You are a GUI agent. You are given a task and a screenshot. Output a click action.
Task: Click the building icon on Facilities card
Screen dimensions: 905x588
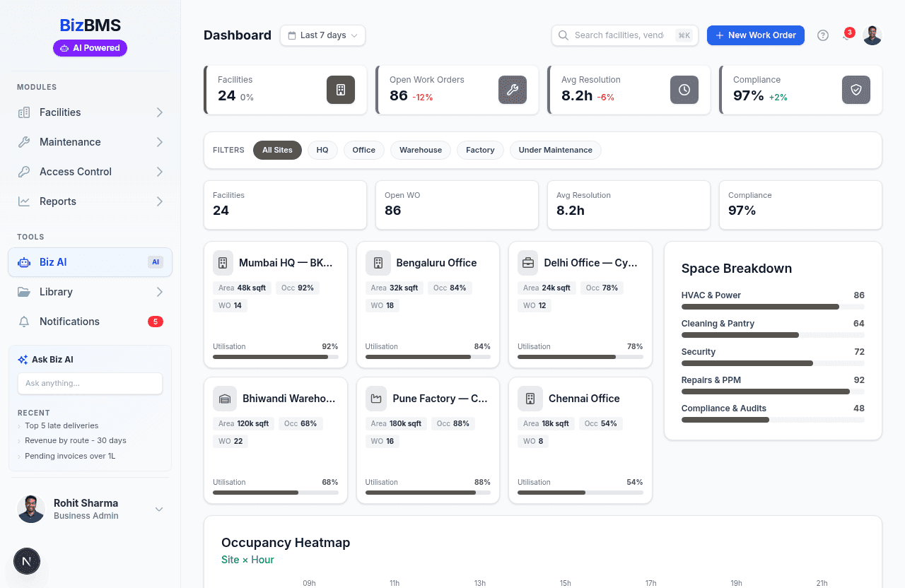(341, 90)
